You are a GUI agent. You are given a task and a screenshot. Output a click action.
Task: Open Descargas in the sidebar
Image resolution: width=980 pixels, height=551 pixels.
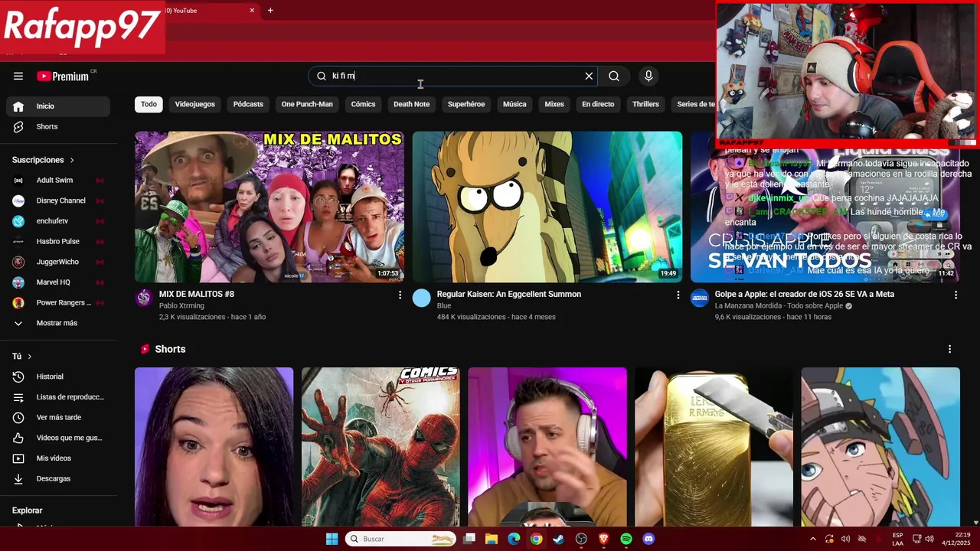pos(58,478)
